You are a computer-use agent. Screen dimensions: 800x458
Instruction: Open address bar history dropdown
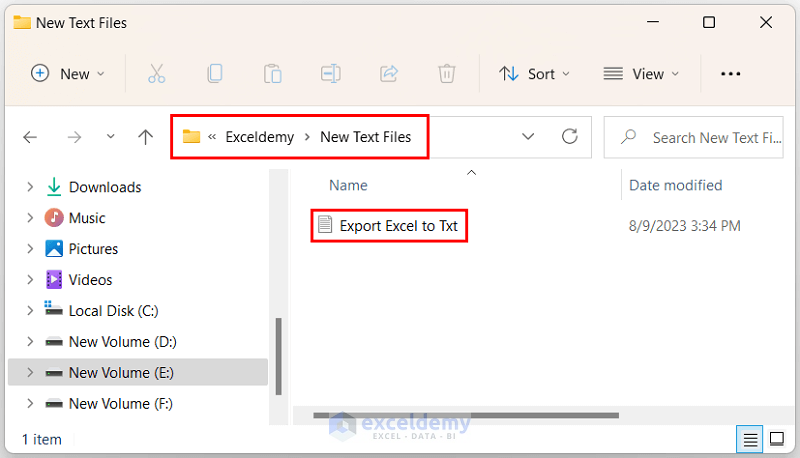[x=528, y=137]
